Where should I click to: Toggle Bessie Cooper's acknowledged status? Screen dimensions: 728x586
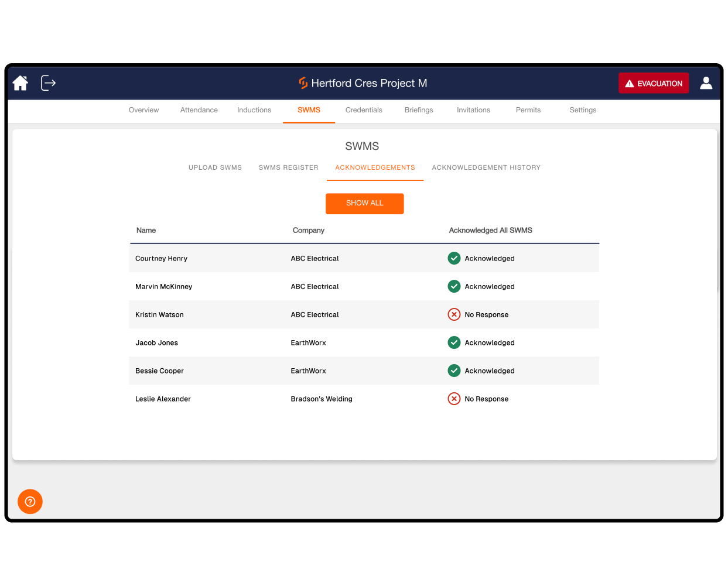tap(454, 371)
